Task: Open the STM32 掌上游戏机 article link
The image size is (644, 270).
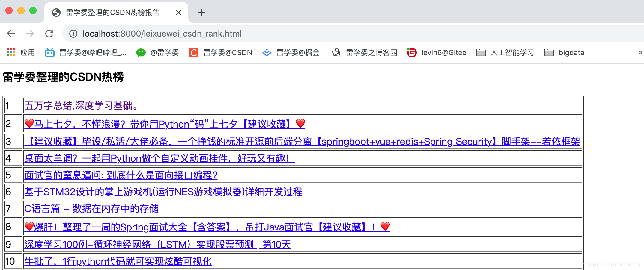Action: click(163, 192)
